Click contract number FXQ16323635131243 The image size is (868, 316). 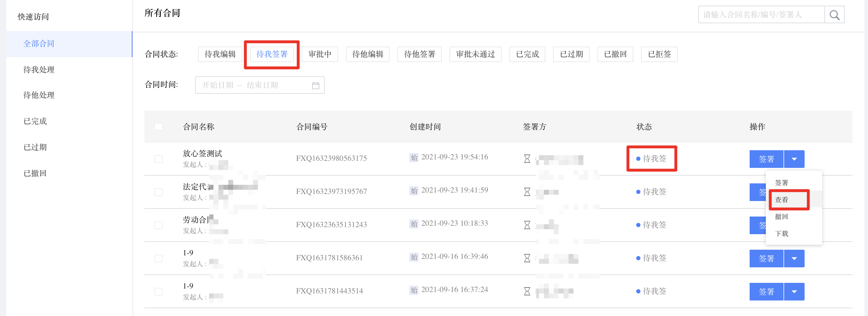[331, 225]
